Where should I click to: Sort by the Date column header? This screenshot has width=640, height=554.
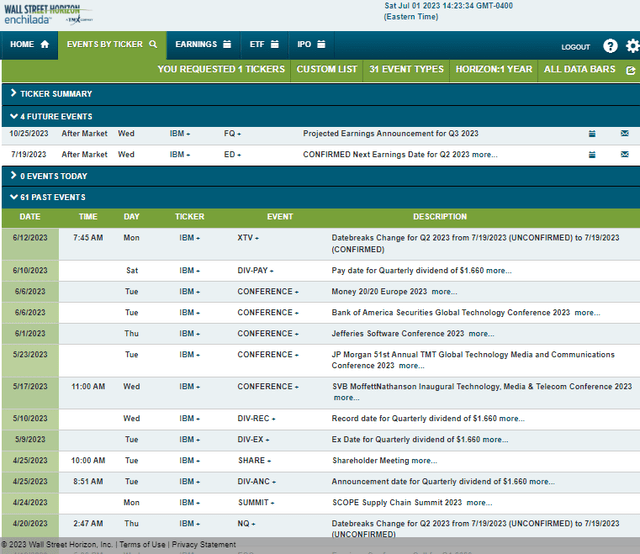[x=30, y=217]
